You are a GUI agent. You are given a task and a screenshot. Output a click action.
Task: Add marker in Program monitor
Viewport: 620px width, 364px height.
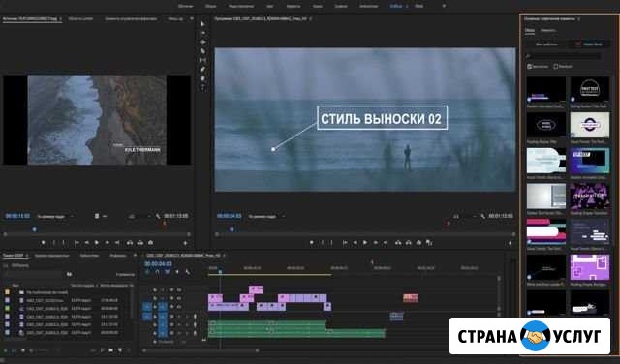(312, 243)
